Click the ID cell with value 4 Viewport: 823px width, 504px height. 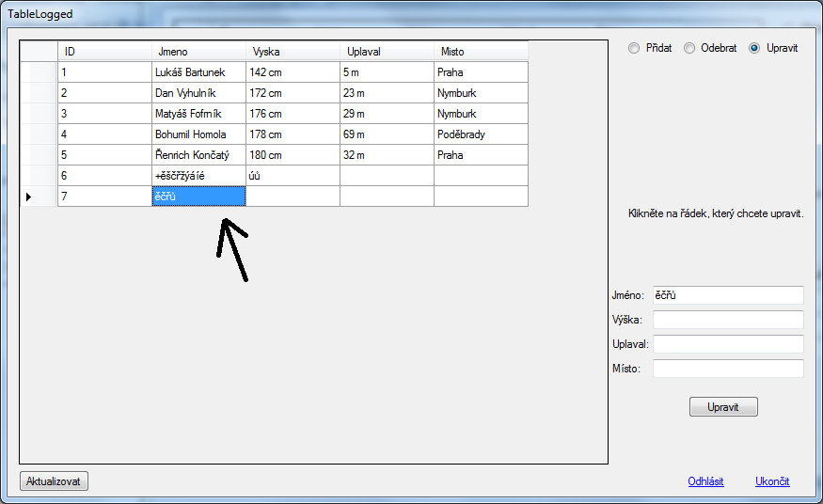click(x=104, y=134)
